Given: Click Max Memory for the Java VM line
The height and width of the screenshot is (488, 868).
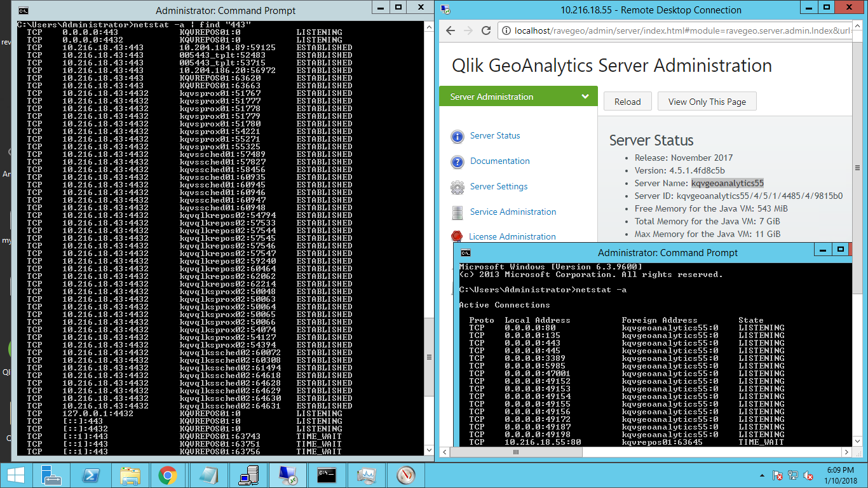Looking at the screenshot, I should coord(707,234).
